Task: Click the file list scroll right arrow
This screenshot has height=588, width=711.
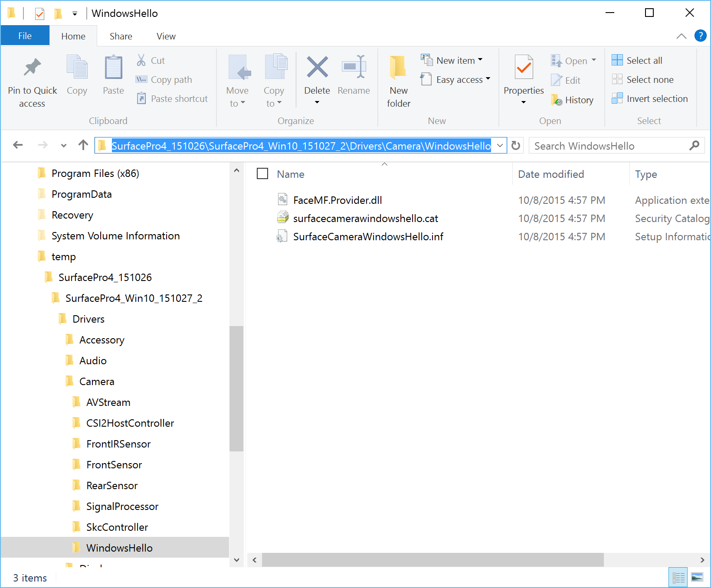Action: click(702, 559)
